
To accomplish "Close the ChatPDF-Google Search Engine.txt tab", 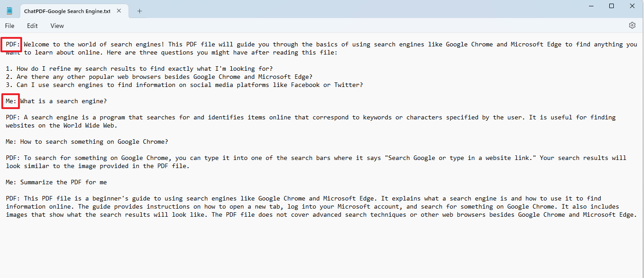I will tap(119, 10).
